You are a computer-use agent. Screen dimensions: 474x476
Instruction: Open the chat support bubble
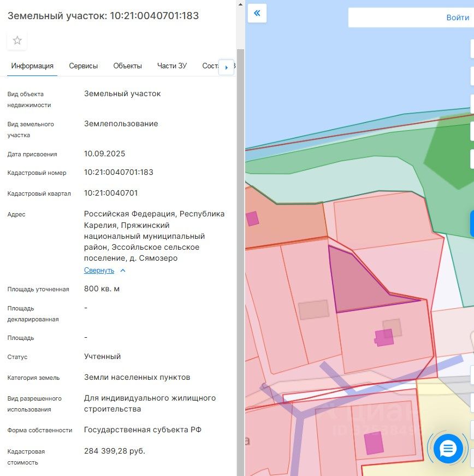tap(448, 448)
